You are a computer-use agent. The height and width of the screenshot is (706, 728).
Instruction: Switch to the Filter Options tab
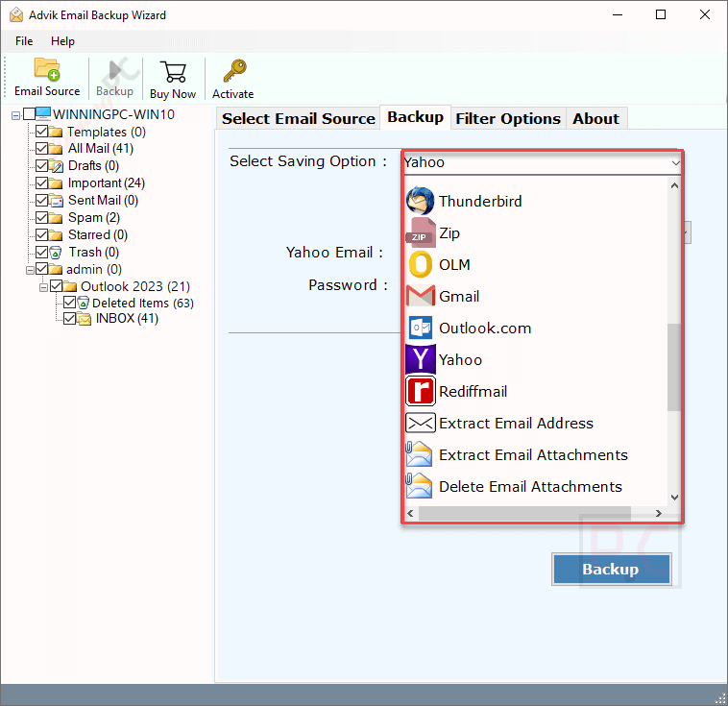[x=508, y=118]
